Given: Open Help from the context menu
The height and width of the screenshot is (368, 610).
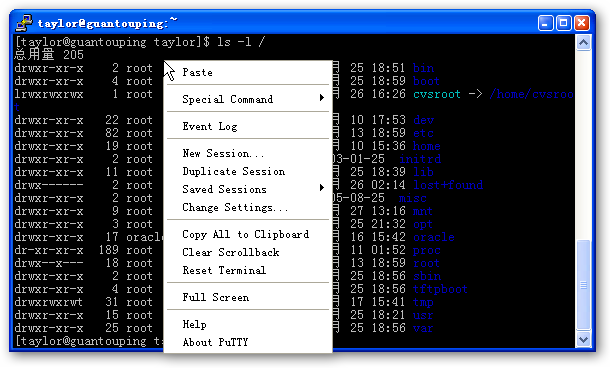Looking at the screenshot, I should click(247, 324).
